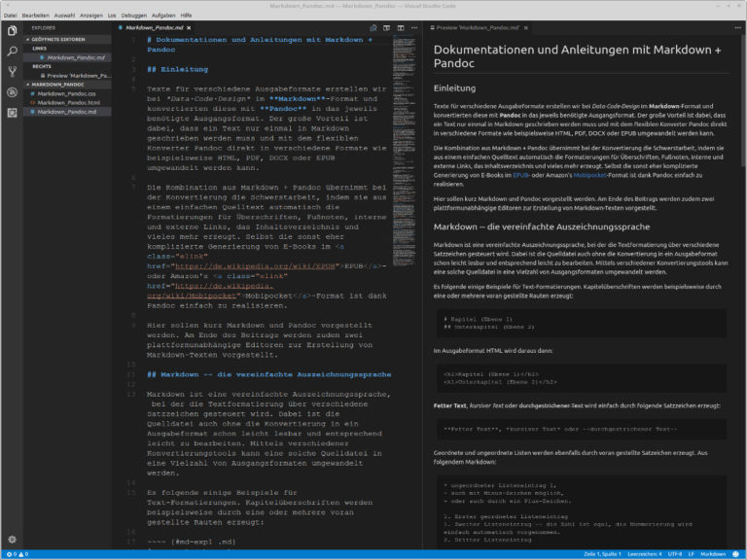The height and width of the screenshot is (560, 747).
Task: Open the Bearbeiten menu
Action: (35, 16)
